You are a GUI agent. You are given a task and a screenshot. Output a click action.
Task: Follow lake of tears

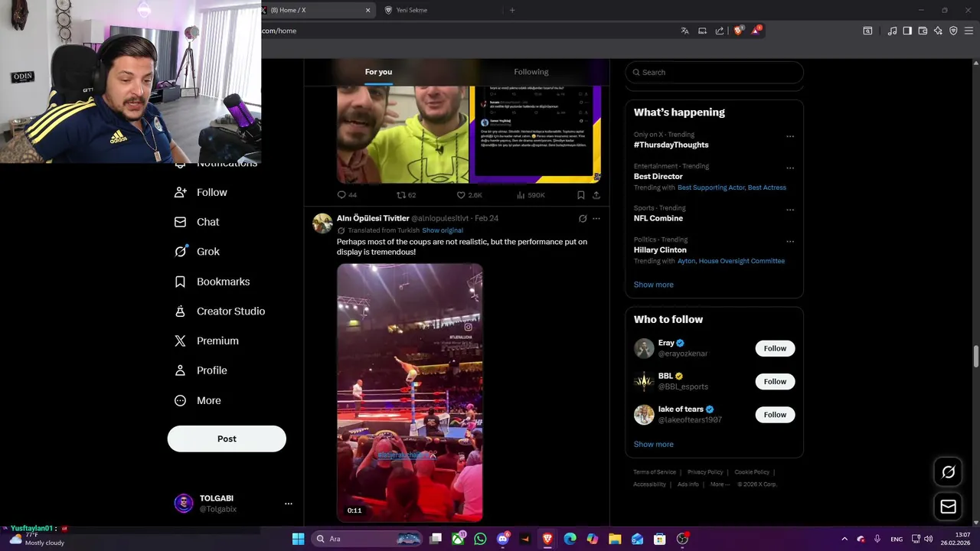click(775, 415)
